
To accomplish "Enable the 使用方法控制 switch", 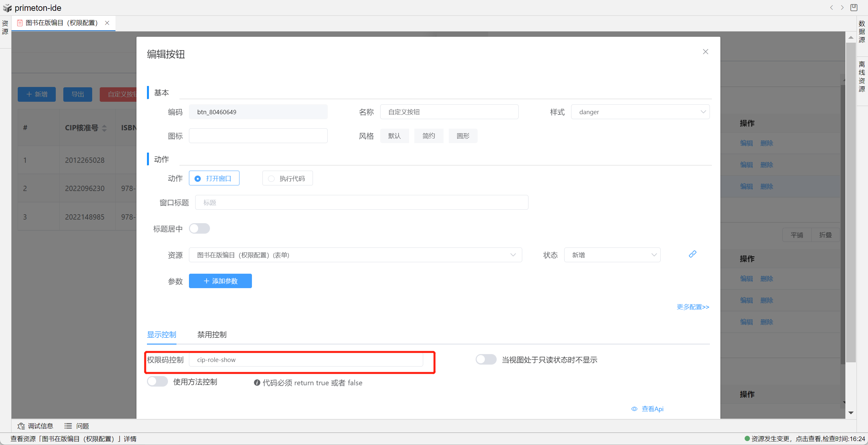I will coord(157,382).
